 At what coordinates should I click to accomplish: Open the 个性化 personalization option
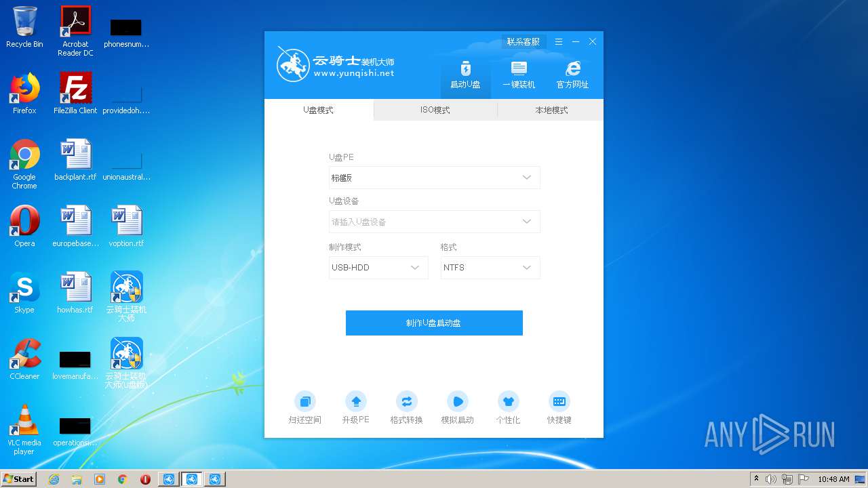(508, 408)
